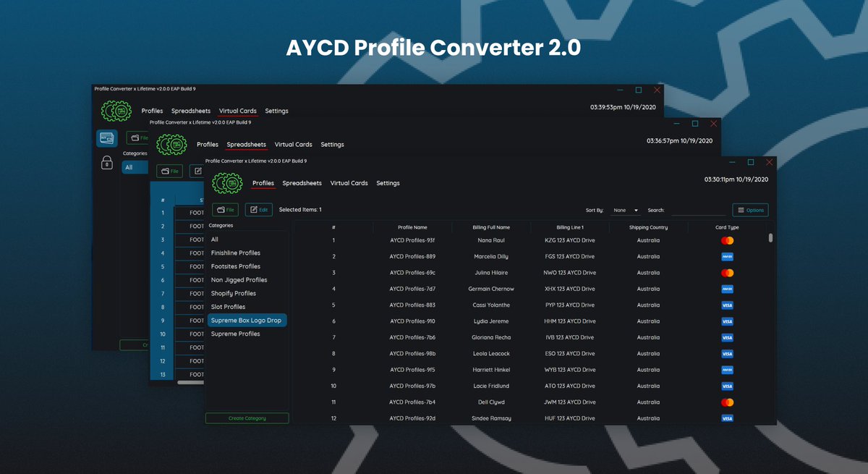The image size is (868, 474).
Task: Select the credit card sidebar icon in back window
Action: tap(107, 138)
